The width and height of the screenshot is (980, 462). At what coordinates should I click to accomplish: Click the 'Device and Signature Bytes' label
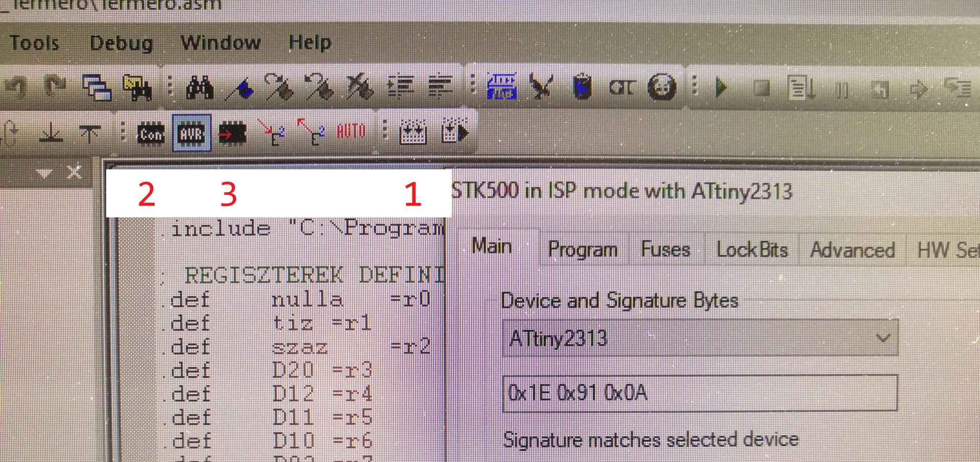point(620,300)
